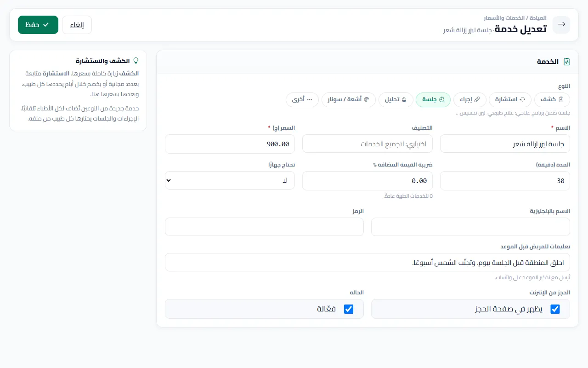The image size is (588, 368).
Task: Click the lightbulb tip icon
Action: coord(136,61)
